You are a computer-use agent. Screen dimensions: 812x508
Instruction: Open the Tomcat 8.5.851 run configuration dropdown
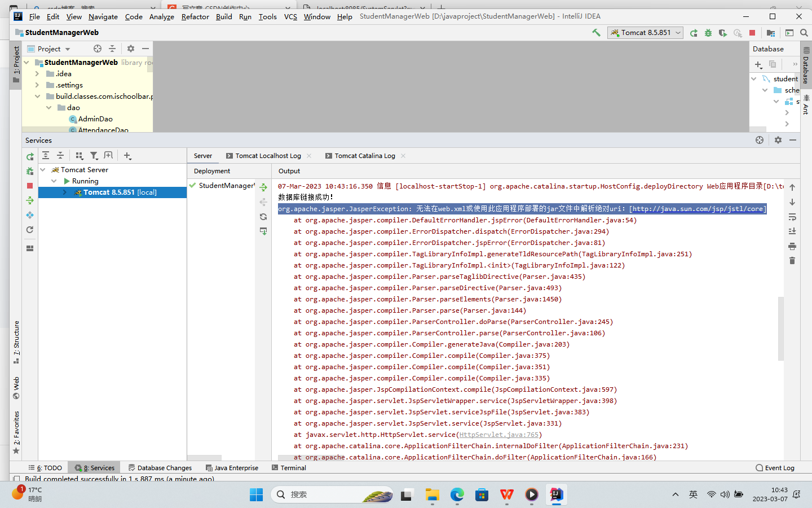pyautogui.click(x=646, y=33)
